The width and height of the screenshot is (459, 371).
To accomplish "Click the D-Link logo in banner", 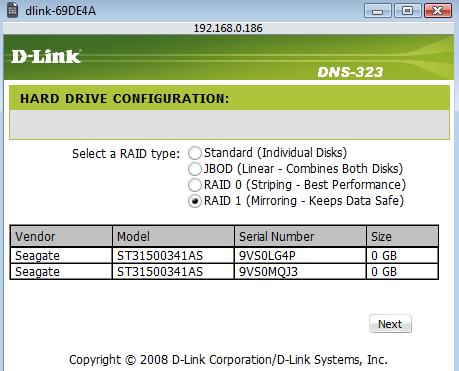I will [46, 56].
